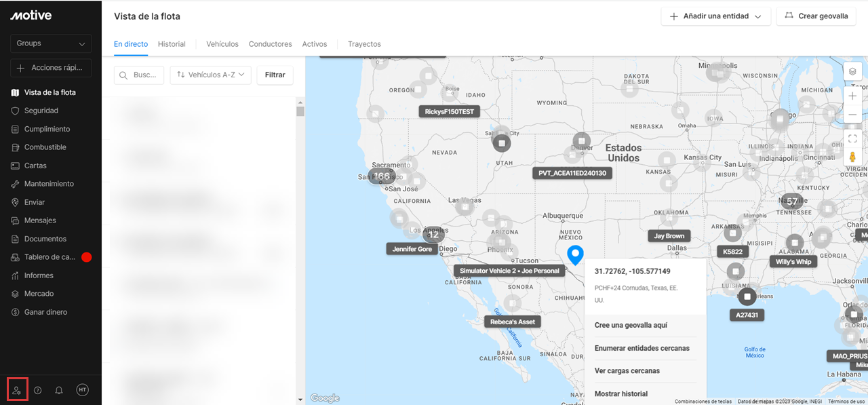Click the Crear geovalla button
This screenshot has width=868, height=405.
click(x=816, y=16)
